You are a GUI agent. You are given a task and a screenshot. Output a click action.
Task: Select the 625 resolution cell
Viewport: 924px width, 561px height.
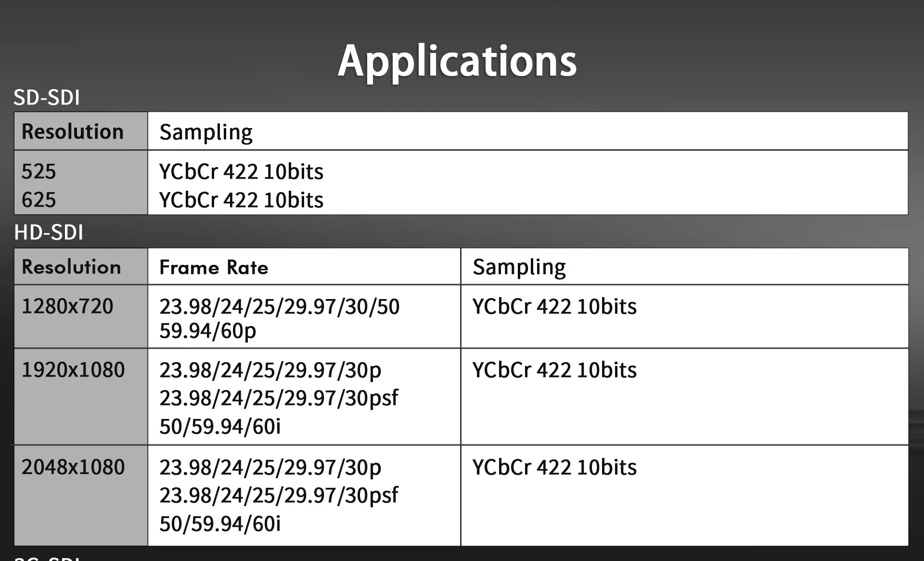38,200
